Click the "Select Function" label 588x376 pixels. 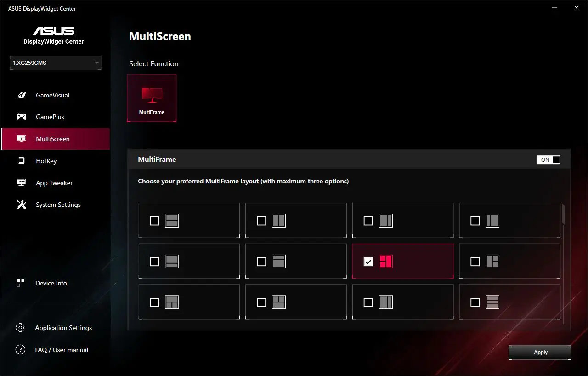[154, 63]
